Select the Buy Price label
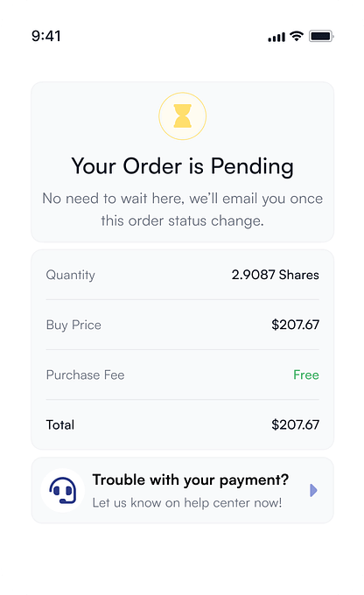This screenshot has width=364, height=595. click(x=73, y=325)
